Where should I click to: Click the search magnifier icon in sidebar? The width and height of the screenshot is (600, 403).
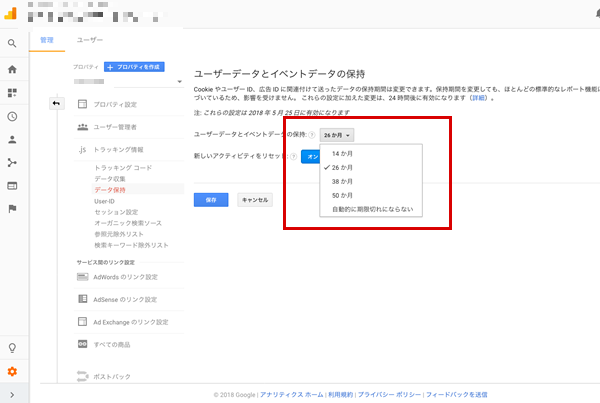click(x=12, y=44)
